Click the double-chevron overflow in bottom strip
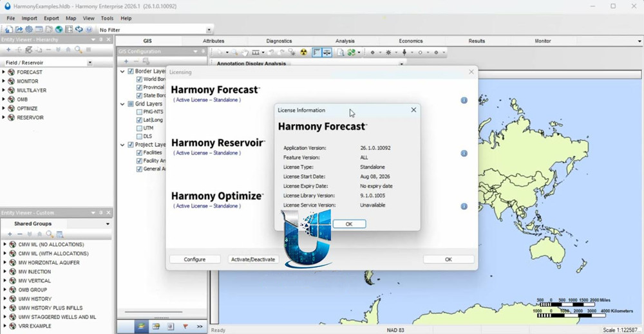Image resolution: width=644 pixels, height=334 pixels. point(200,327)
